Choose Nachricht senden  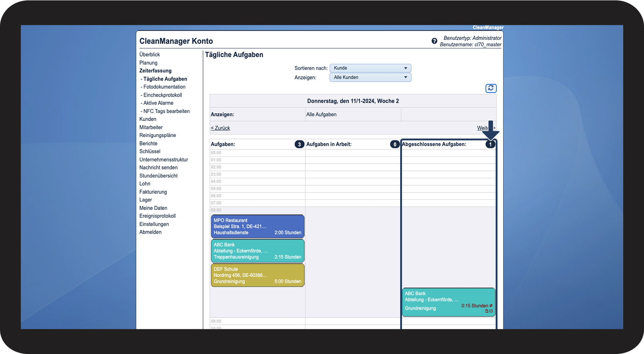click(x=159, y=168)
